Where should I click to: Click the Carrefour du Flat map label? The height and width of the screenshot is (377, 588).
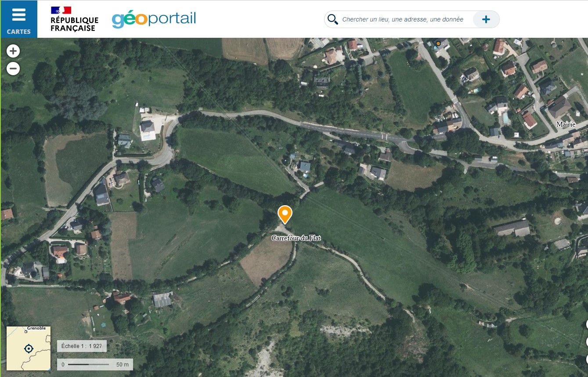296,238
